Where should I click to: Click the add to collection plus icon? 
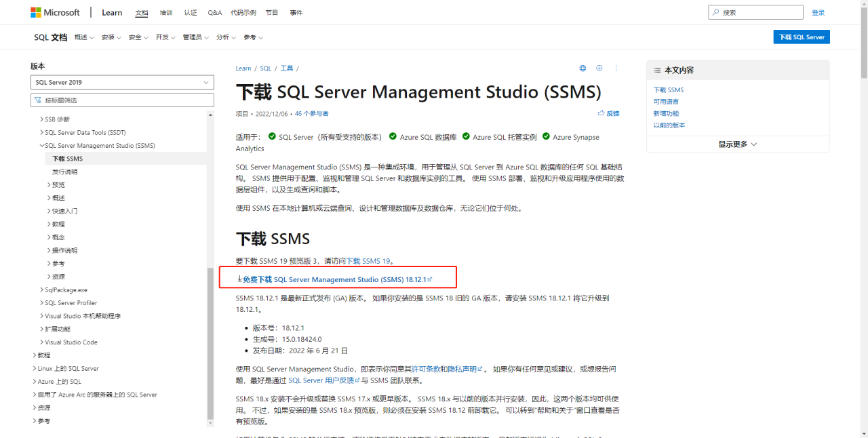pos(599,68)
